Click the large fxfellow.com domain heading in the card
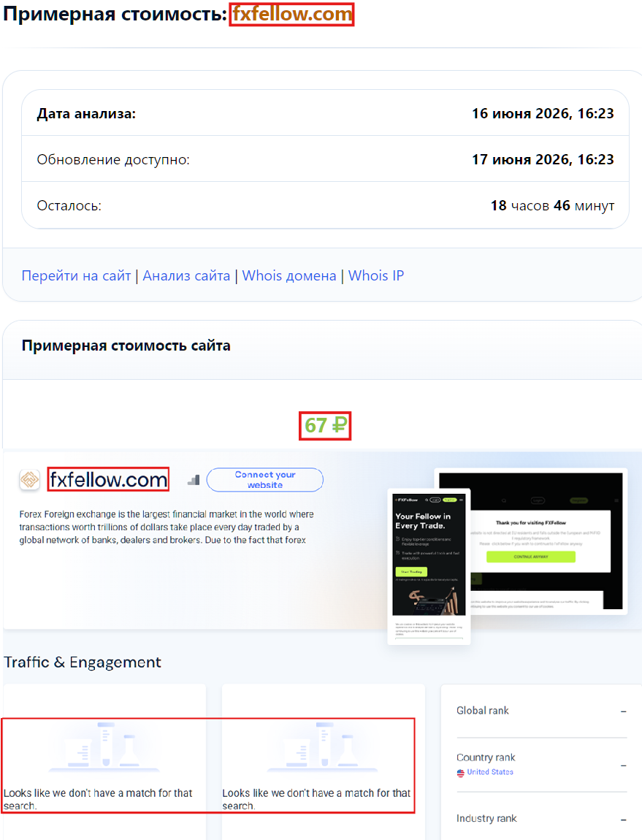The image size is (642, 840). pos(108,479)
